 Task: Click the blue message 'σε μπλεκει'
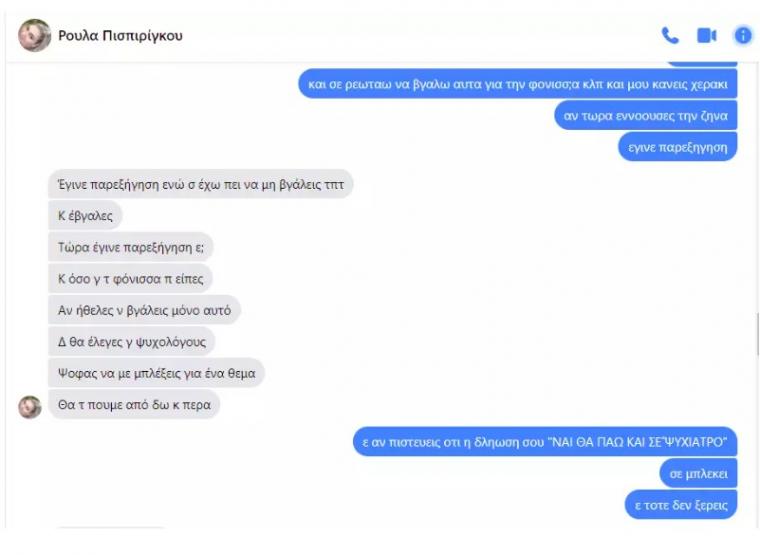[x=698, y=474]
